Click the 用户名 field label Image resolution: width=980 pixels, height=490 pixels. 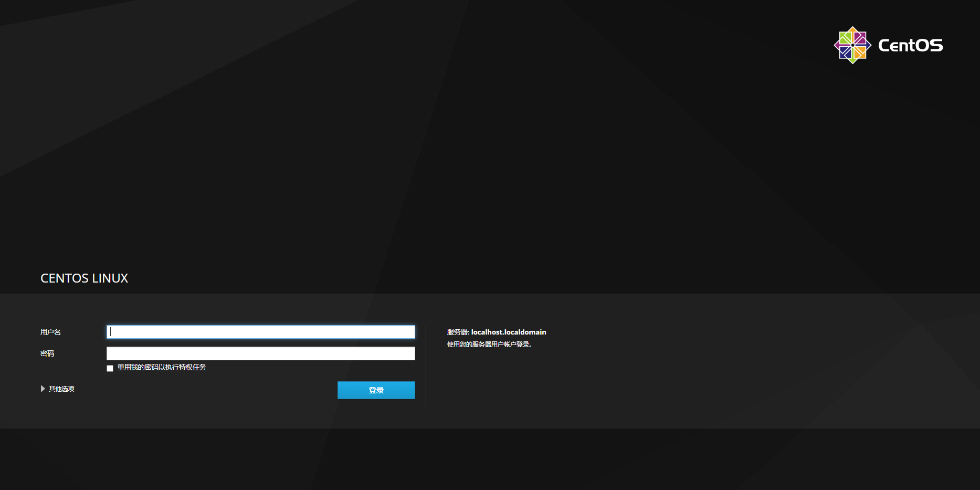50,332
